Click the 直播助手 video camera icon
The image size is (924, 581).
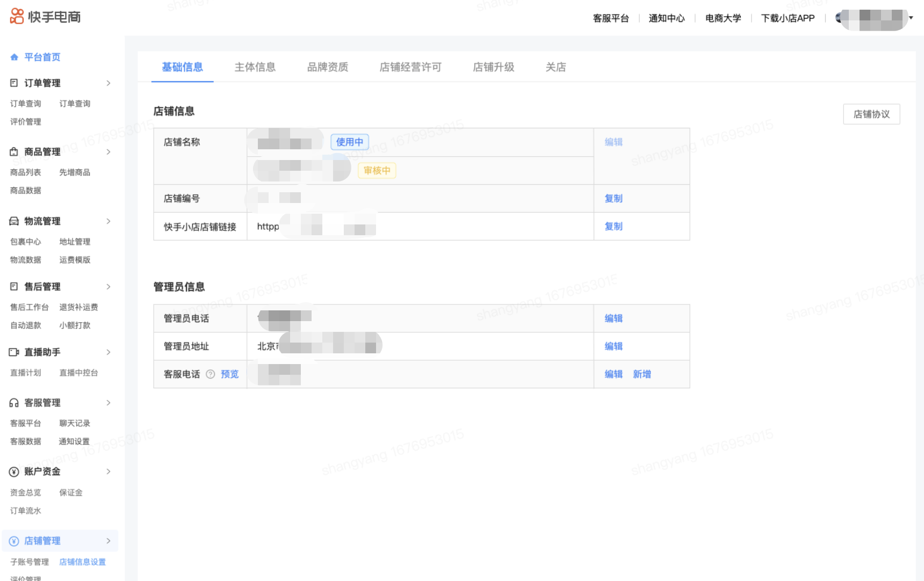pyautogui.click(x=14, y=352)
